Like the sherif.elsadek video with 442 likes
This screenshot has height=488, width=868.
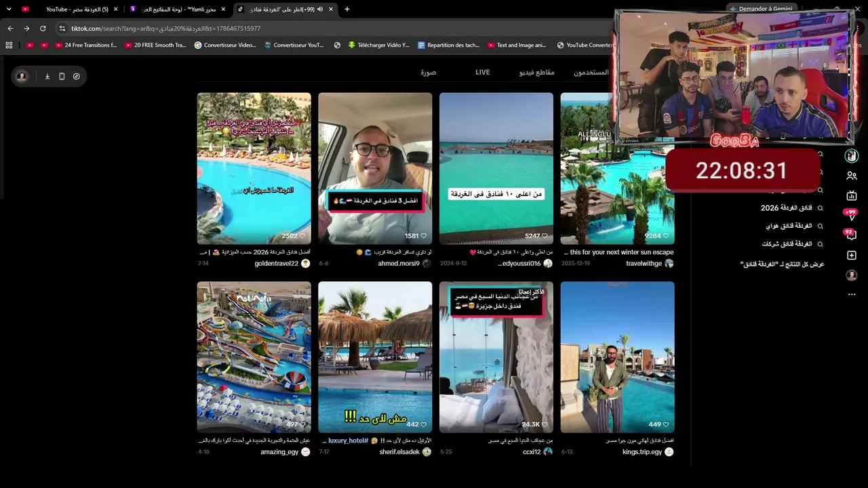[424, 424]
